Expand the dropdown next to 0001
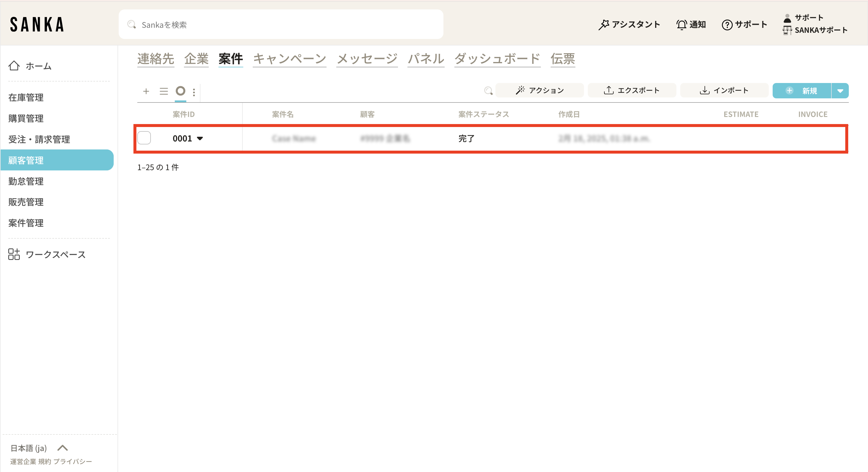Screen dimensions: 868x472 200,138
